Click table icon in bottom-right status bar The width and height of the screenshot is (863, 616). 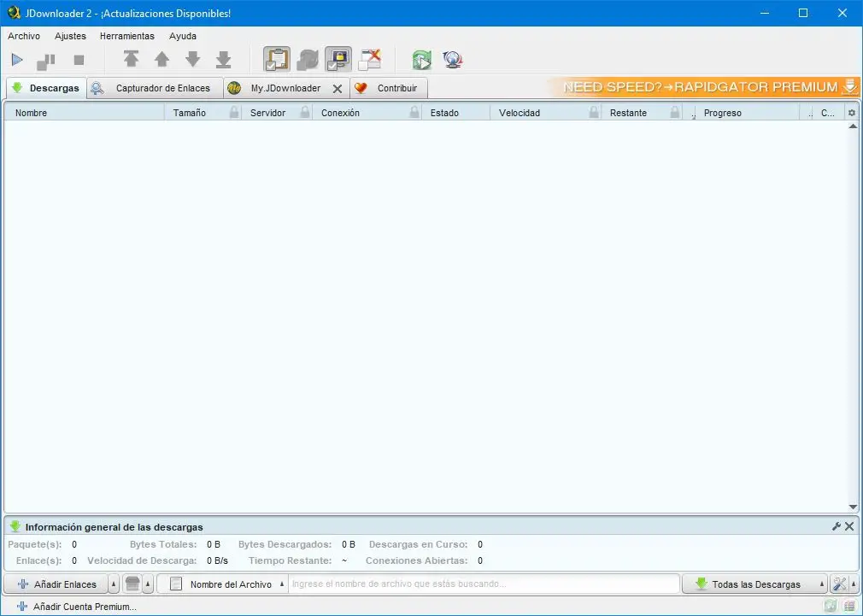849,607
